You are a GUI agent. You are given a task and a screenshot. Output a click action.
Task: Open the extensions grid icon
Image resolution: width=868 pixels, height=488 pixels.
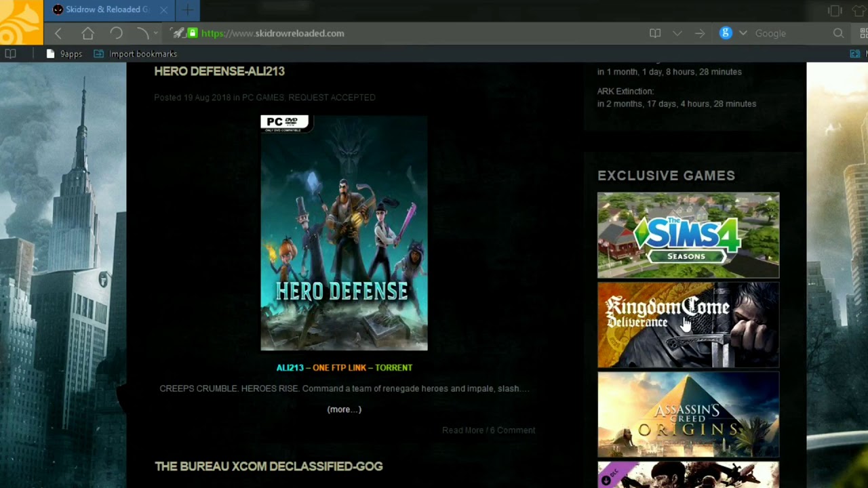[864, 33]
